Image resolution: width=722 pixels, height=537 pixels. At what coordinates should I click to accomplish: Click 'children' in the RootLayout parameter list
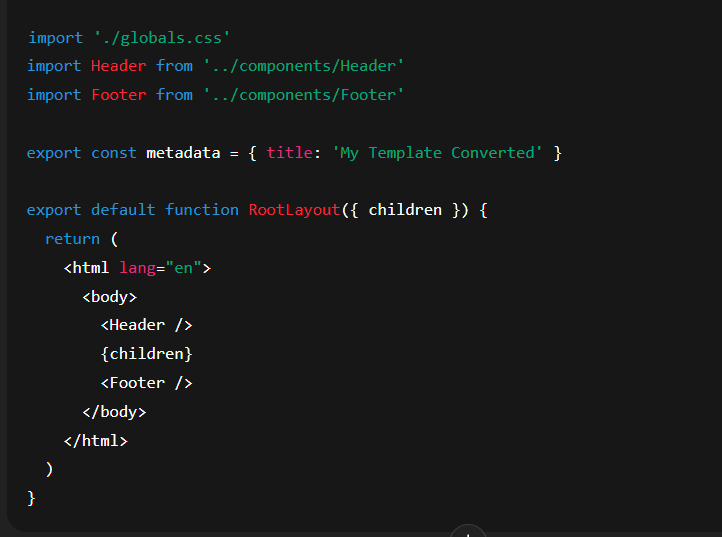405,210
